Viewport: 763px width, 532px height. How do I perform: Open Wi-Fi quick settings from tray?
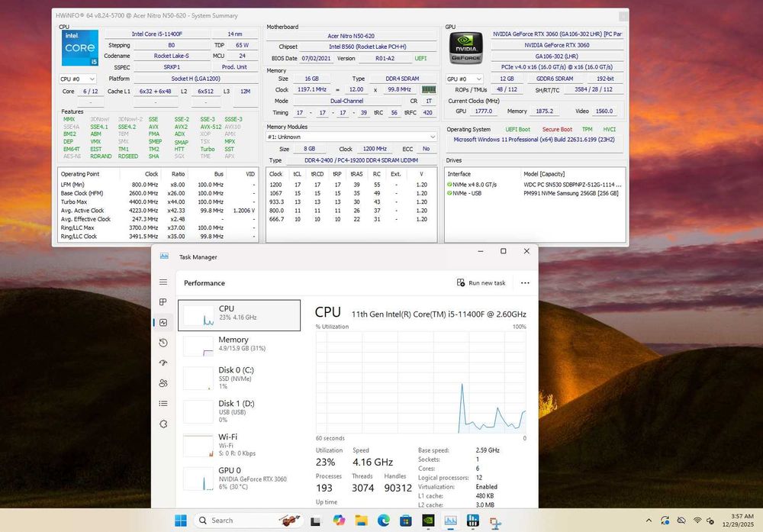[697, 521]
